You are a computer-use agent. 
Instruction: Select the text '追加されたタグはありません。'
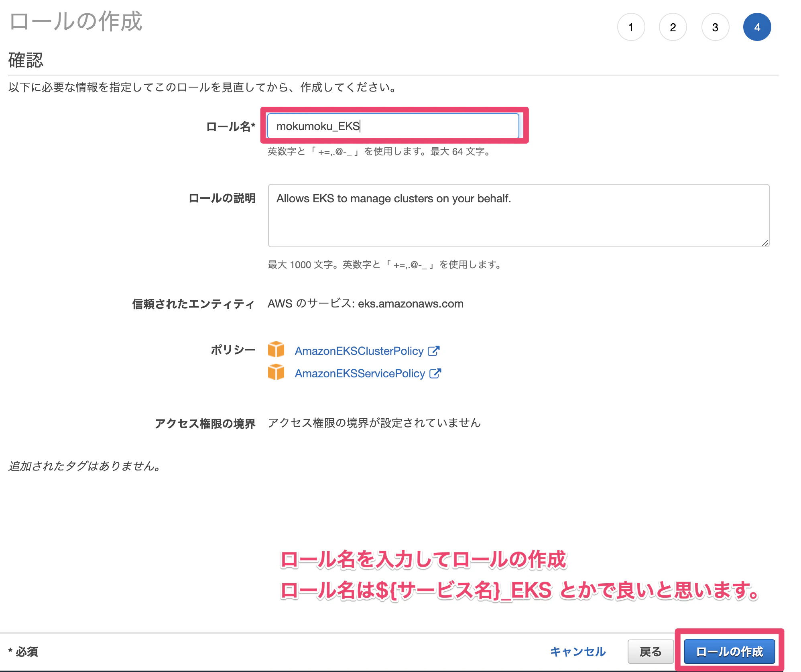pyautogui.click(x=84, y=466)
